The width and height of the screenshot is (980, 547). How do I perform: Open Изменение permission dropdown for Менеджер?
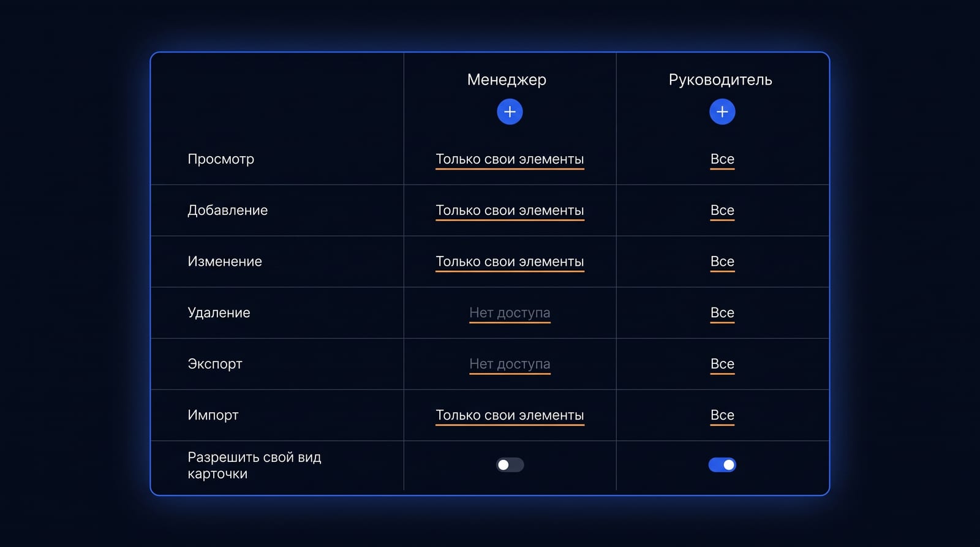(510, 262)
